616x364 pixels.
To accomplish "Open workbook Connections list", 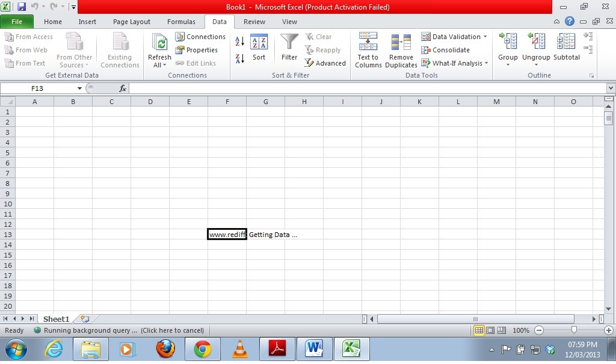I will click(200, 37).
